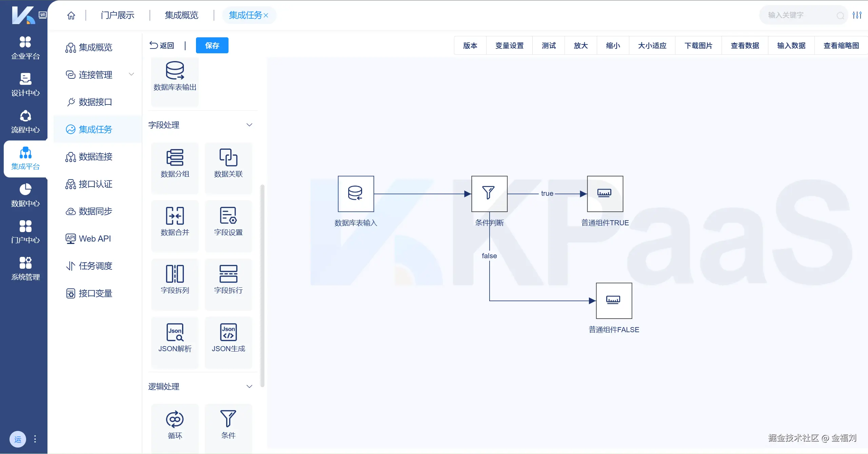Toggle the sidebar collapse icon beside logo

pos(42,15)
